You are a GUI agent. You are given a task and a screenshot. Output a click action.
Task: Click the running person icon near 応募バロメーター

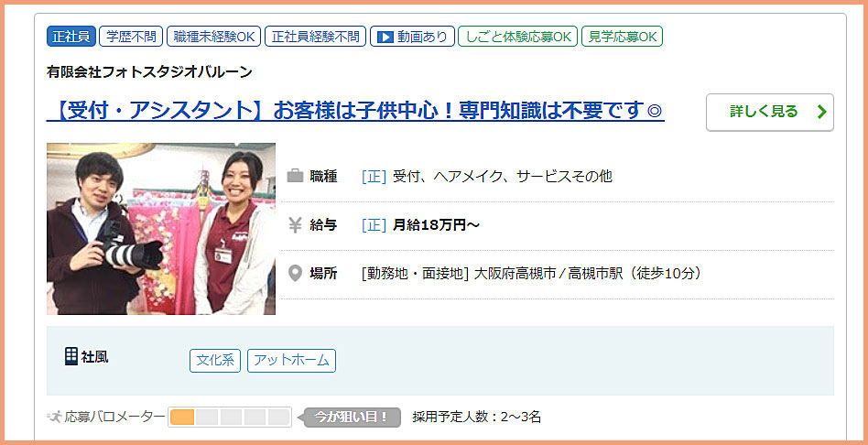[55, 417]
